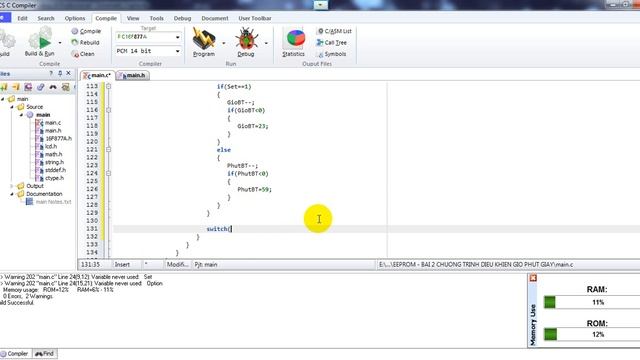Open the Options ribbon tab

75,18
